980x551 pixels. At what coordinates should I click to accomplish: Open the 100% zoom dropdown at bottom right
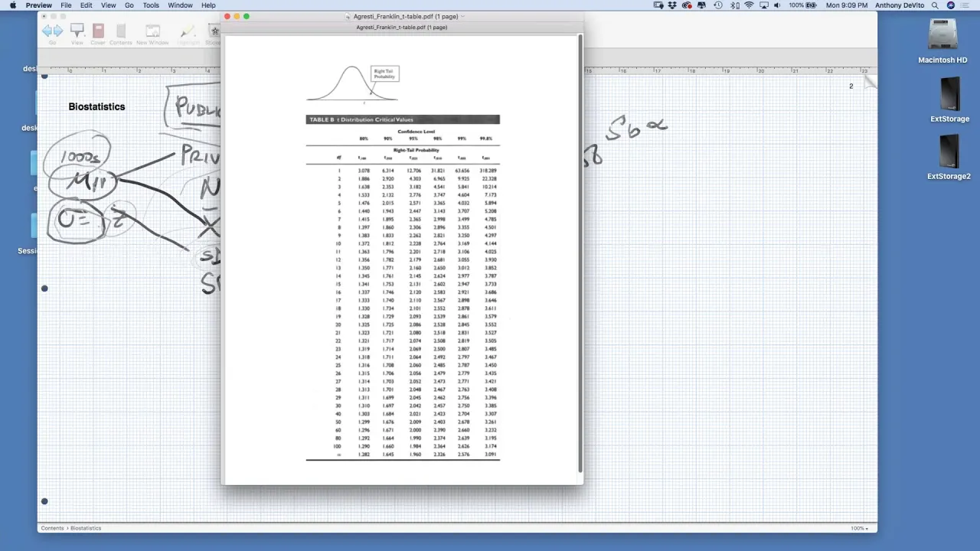(860, 528)
